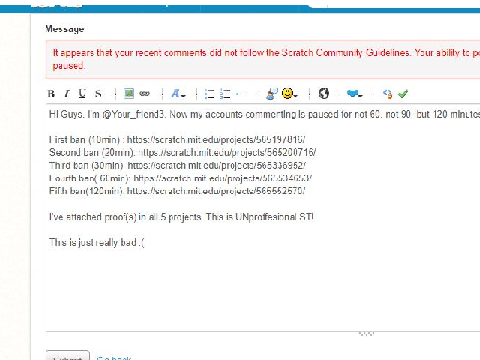Click the resize handle under the text area
Viewport: 480px width, 360px height.
click(x=366, y=333)
